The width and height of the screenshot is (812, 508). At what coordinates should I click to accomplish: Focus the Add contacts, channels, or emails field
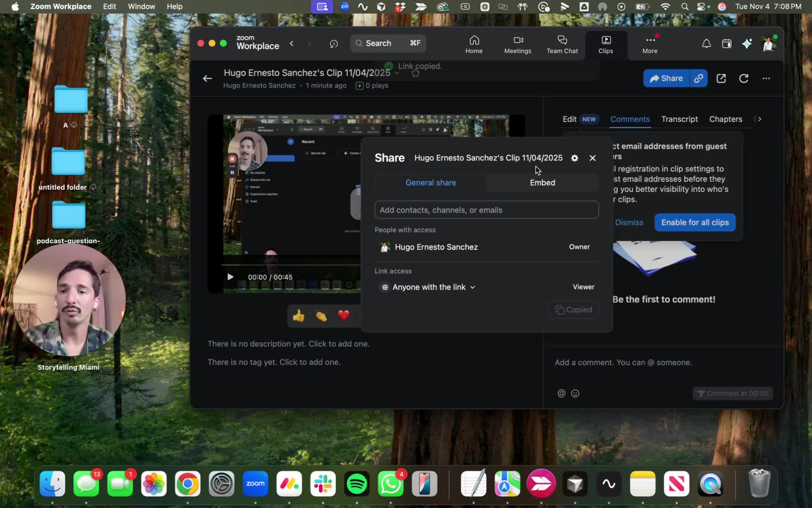[486, 210]
